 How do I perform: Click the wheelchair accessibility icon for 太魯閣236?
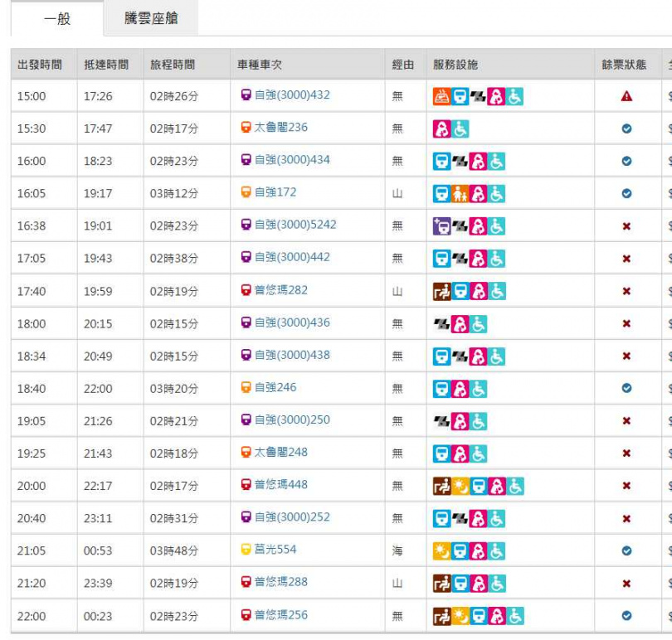pyautogui.click(x=460, y=128)
